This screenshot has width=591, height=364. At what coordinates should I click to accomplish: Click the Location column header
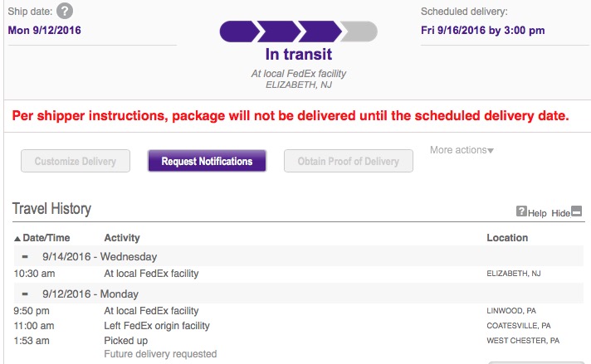(x=507, y=238)
